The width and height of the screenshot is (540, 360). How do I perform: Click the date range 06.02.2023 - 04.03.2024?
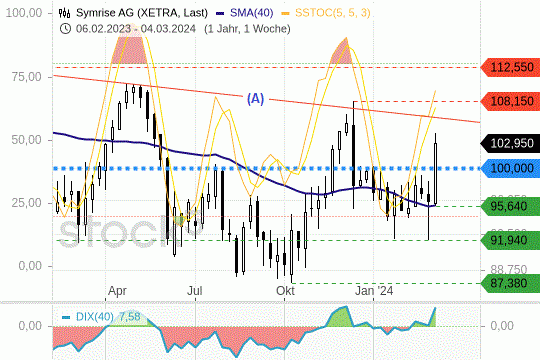pyautogui.click(x=136, y=29)
